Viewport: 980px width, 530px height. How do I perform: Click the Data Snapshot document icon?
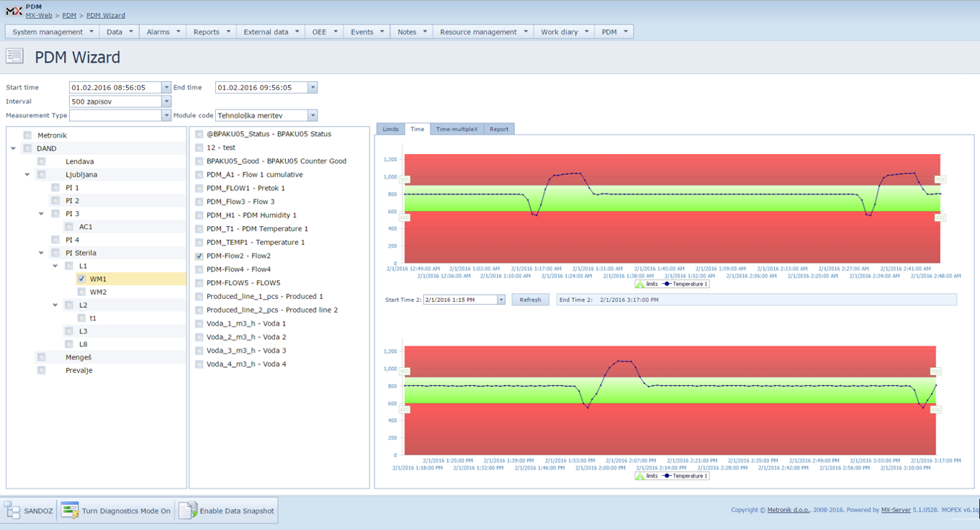tap(187, 511)
